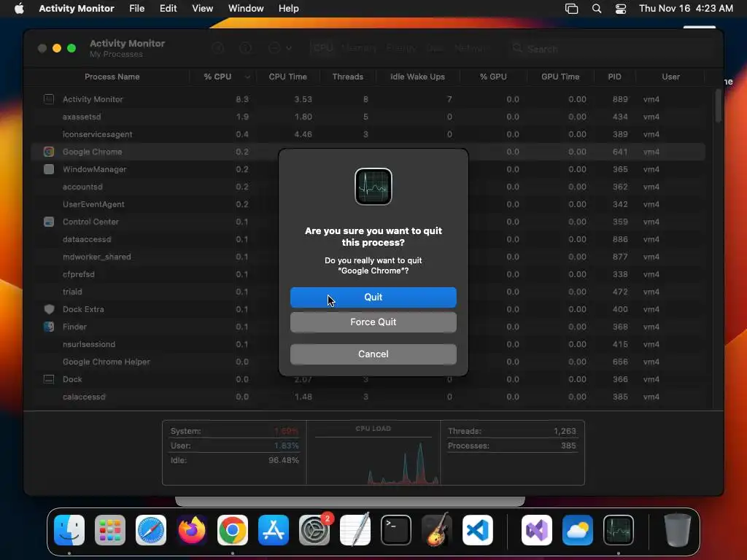Confirm Quit in the dialog

click(x=373, y=297)
